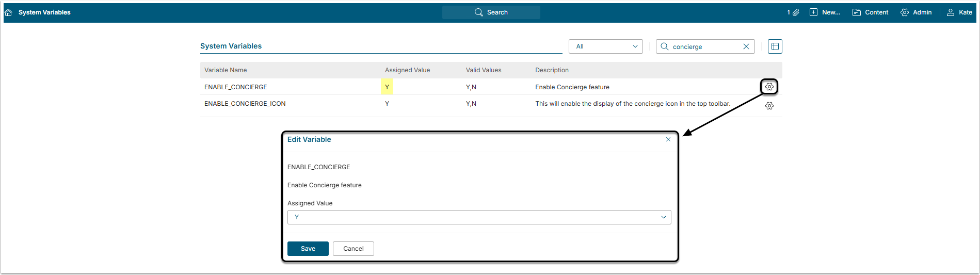
Task: Click the magnifier icon in filter box
Action: (665, 46)
